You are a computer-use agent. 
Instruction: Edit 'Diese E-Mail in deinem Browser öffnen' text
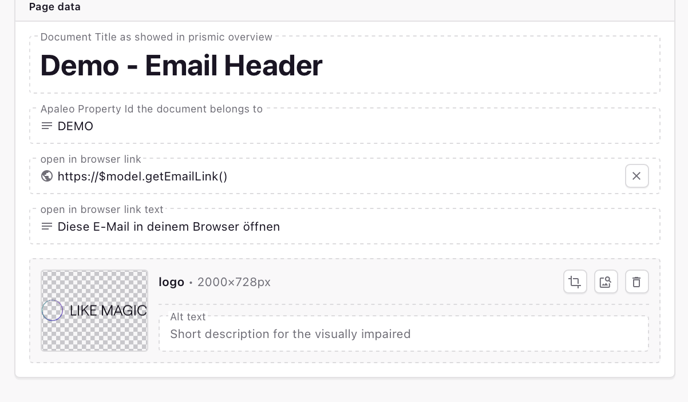[168, 227]
